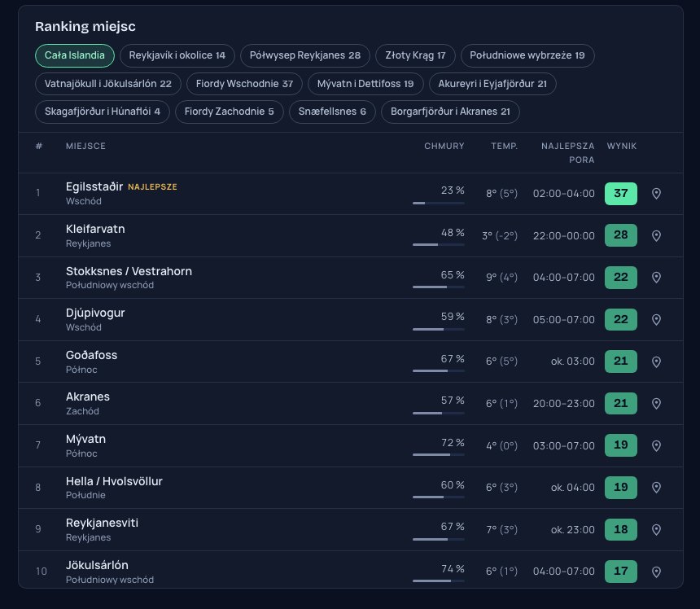Select Borgarfjörður i Akranes filter

450,112
